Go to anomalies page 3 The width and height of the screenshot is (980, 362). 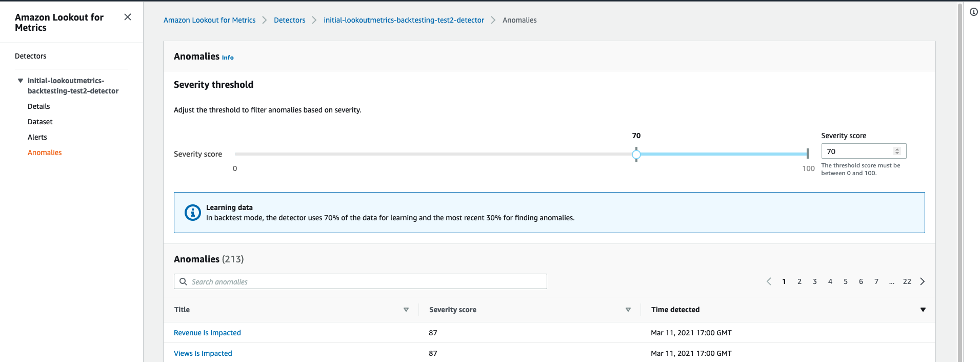[815, 281]
